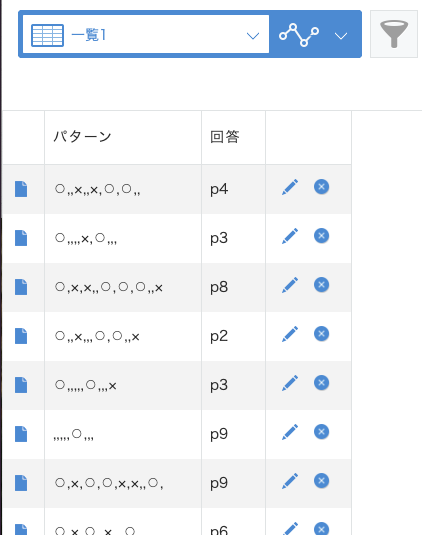Expand the 一覧1 view dropdown
Image resolution: width=422 pixels, height=535 pixels.
[x=253, y=35]
